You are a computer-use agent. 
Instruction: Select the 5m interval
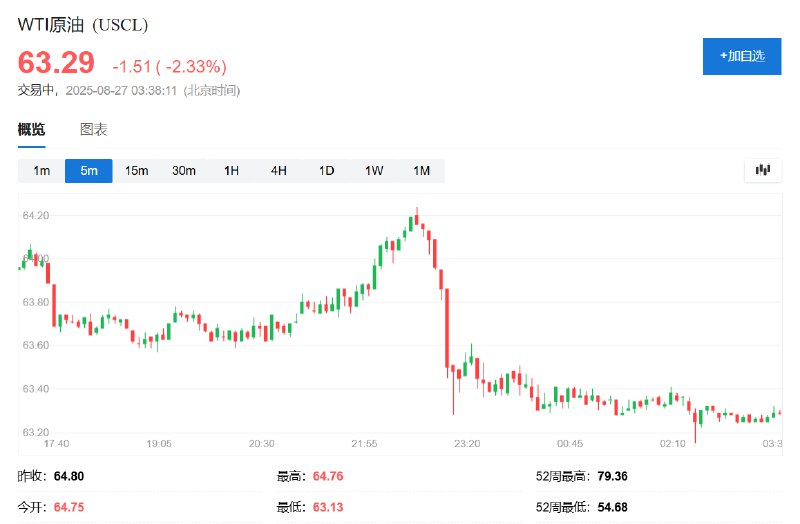[x=89, y=171]
